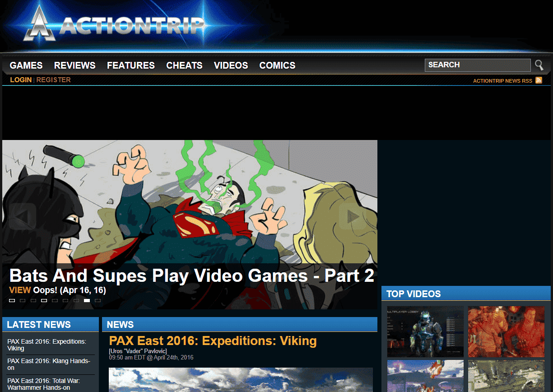
Task: Select the fourth carousel indicator dot
Action: click(x=44, y=300)
